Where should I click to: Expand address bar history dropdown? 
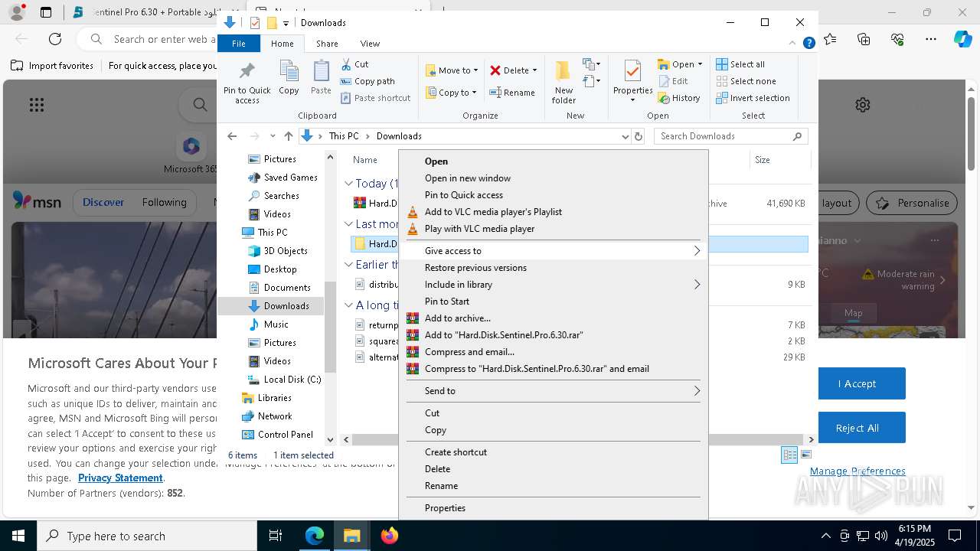tap(625, 136)
